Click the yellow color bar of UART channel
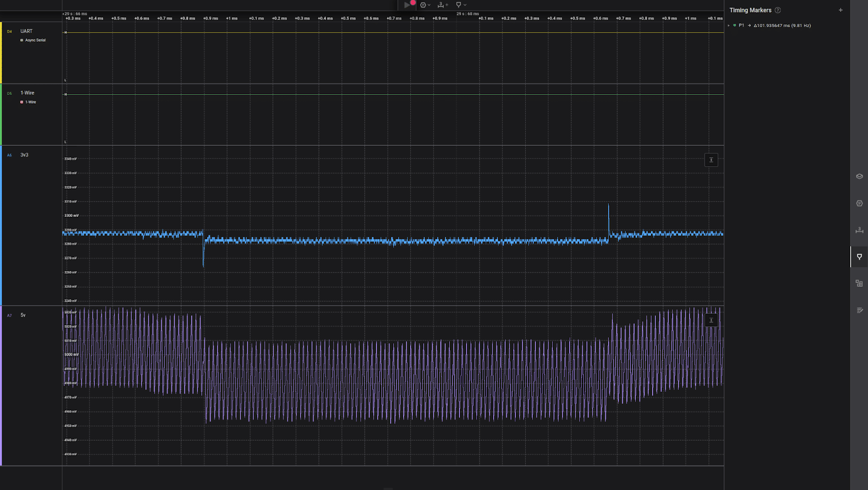Viewport: 868px width, 490px height. click(1, 53)
